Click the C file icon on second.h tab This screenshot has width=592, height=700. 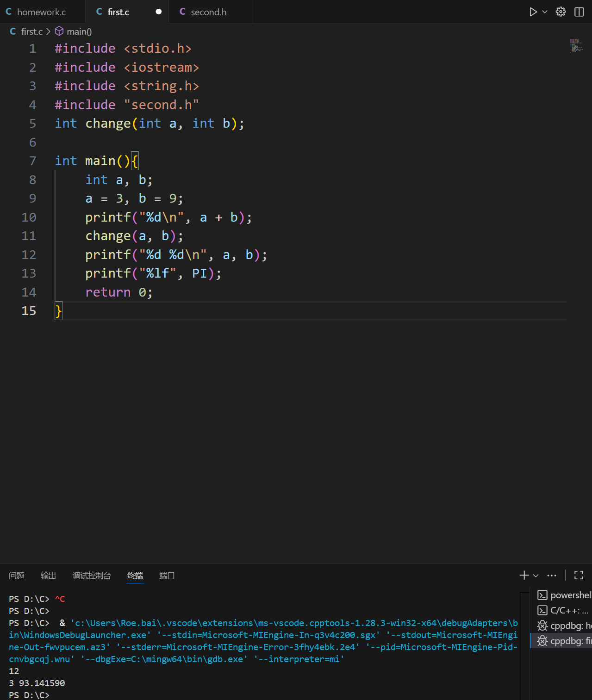point(182,12)
